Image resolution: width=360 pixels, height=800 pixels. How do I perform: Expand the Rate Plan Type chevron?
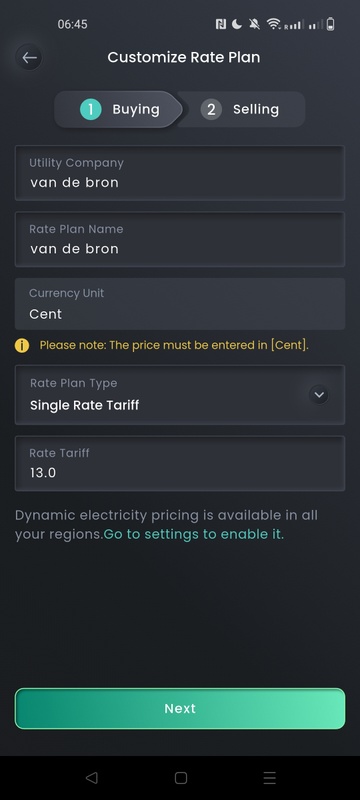pos(319,395)
